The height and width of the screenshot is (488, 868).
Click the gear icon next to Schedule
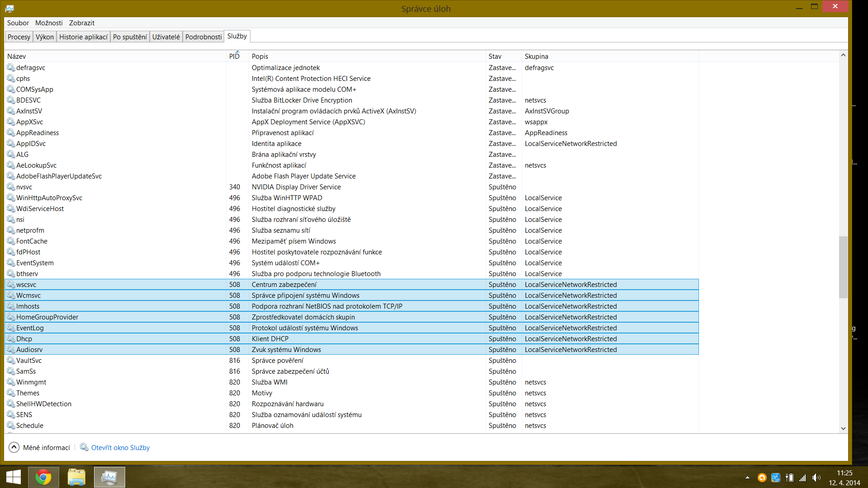coord(11,425)
